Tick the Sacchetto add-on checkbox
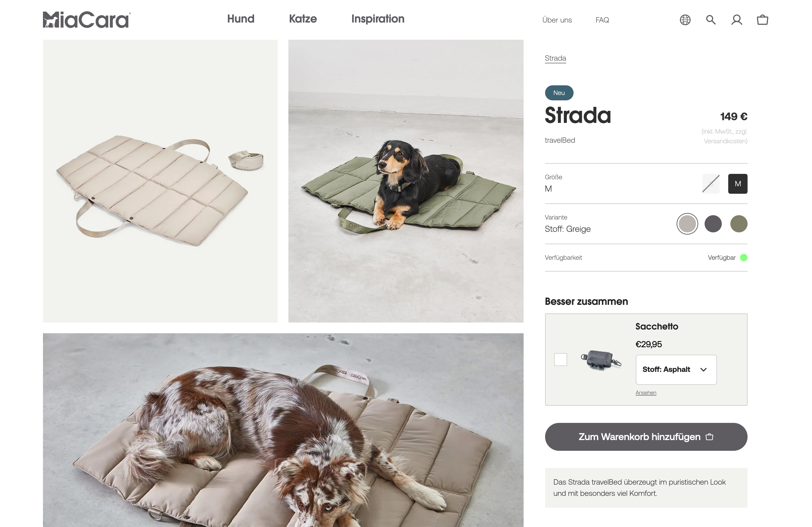812x527 pixels. click(561, 359)
